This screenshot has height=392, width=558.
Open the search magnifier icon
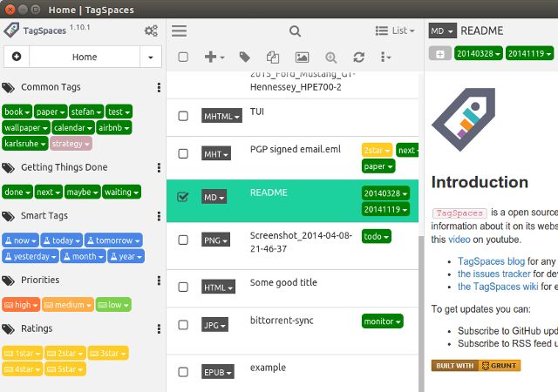coord(295,31)
